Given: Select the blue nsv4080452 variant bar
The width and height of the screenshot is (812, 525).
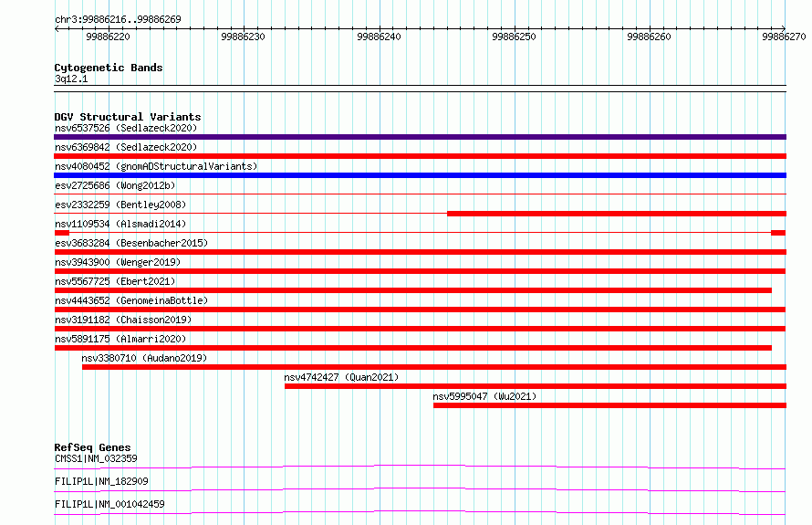Looking at the screenshot, I should coord(420,175).
